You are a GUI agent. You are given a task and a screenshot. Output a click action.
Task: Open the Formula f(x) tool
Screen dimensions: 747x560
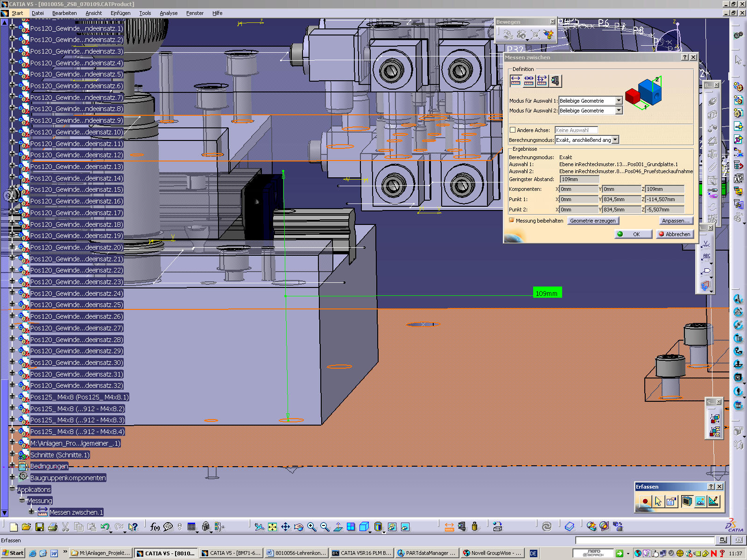(155, 527)
